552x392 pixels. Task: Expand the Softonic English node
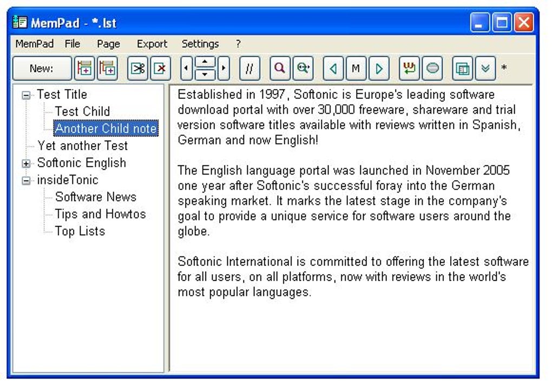pyautogui.click(x=26, y=163)
